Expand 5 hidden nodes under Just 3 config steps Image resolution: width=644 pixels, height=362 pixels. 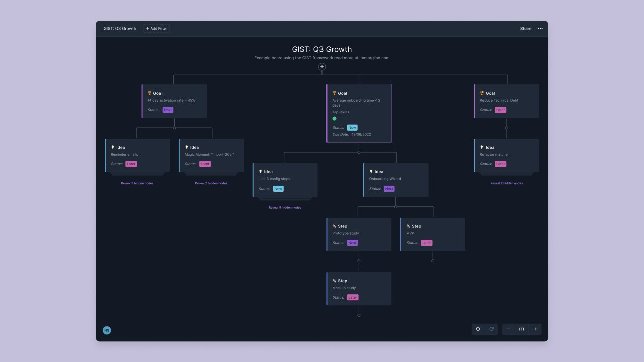click(x=285, y=208)
